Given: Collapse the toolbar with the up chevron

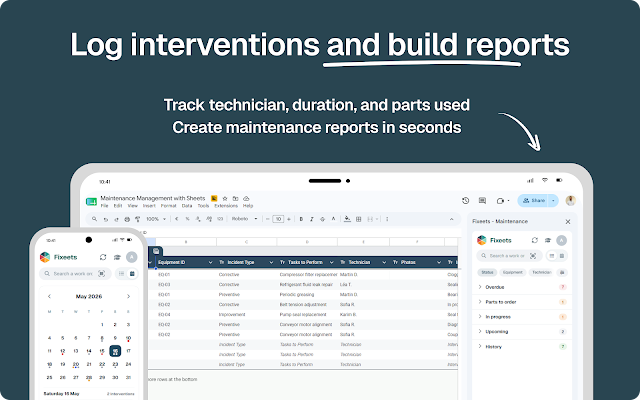Looking at the screenshot, I should pyautogui.click(x=451, y=219).
